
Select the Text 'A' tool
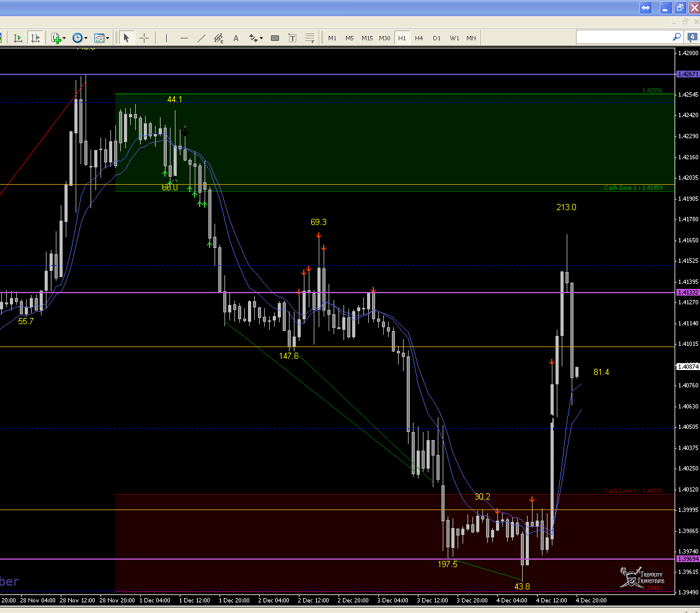236,38
